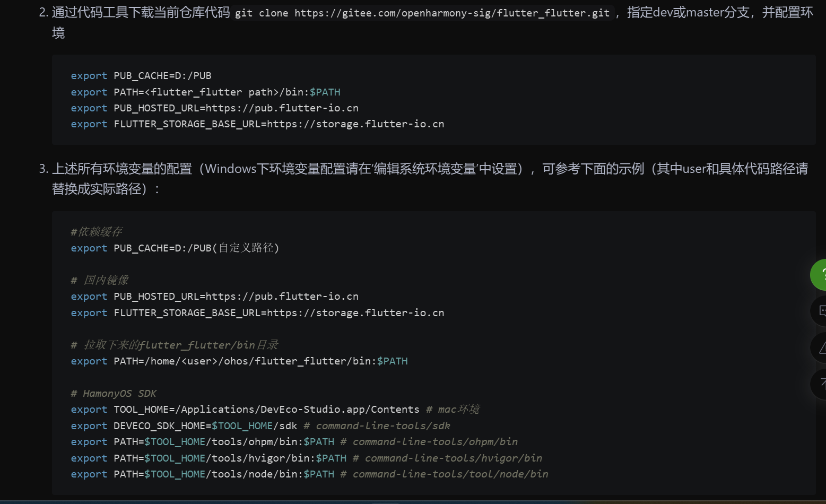Click the $PATH highlighted variable token
Viewport: 826px width, 504px height.
pos(325,92)
